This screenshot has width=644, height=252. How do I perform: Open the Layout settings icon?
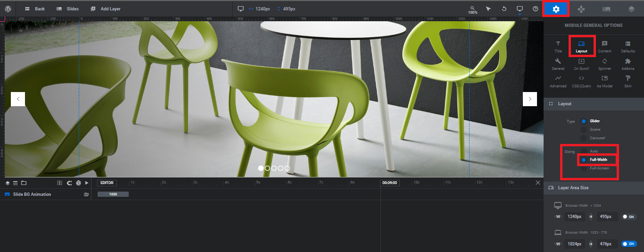[581, 46]
